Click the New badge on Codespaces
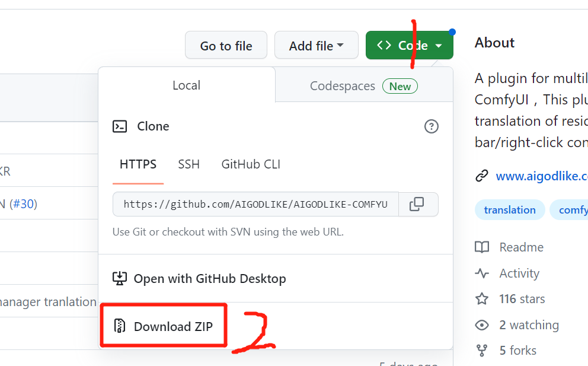The width and height of the screenshot is (588, 366). tap(400, 87)
